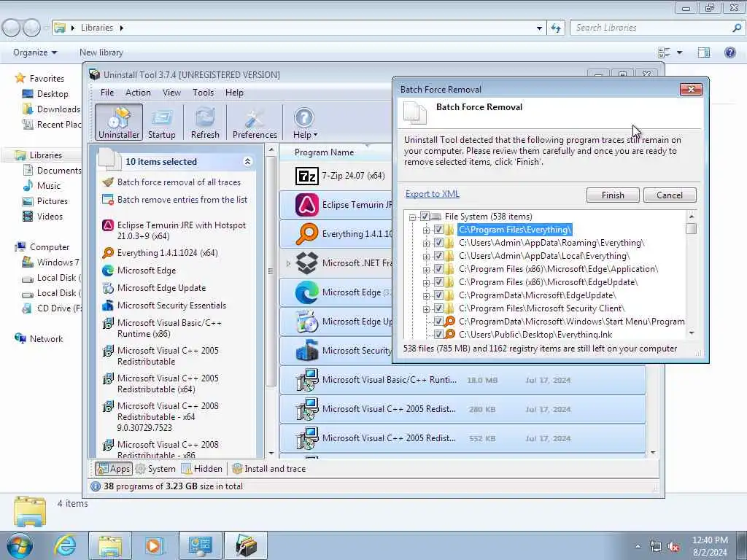Select Visual Basic/C++ Runtime icon in list
This screenshot has height=560, width=747.
coord(307,380)
